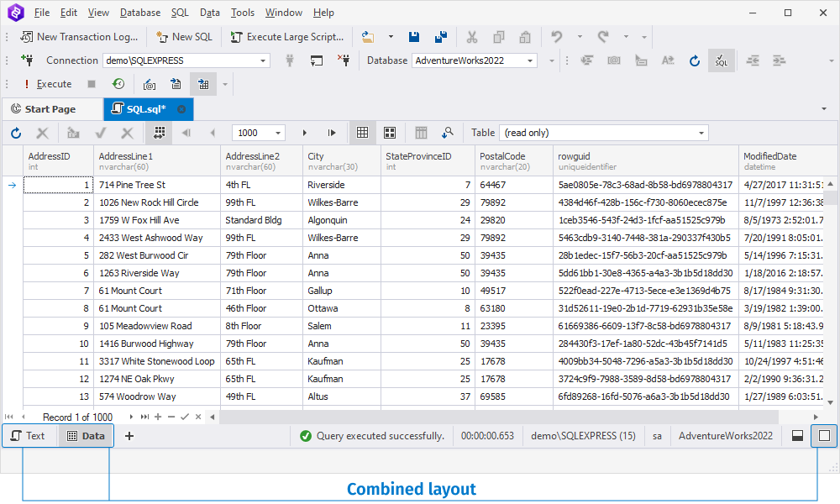Close the SQL.sql tab

coord(181,109)
